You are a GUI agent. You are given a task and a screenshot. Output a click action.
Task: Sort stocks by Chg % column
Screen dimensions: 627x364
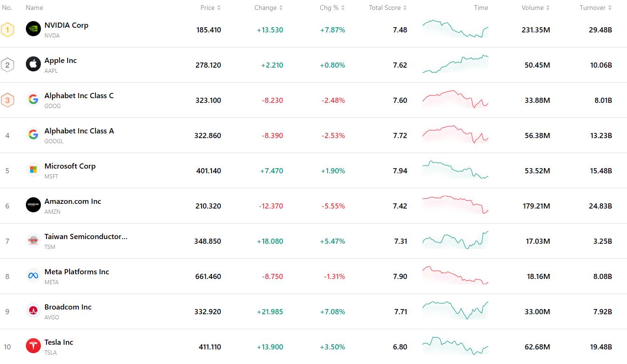click(x=332, y=8)
